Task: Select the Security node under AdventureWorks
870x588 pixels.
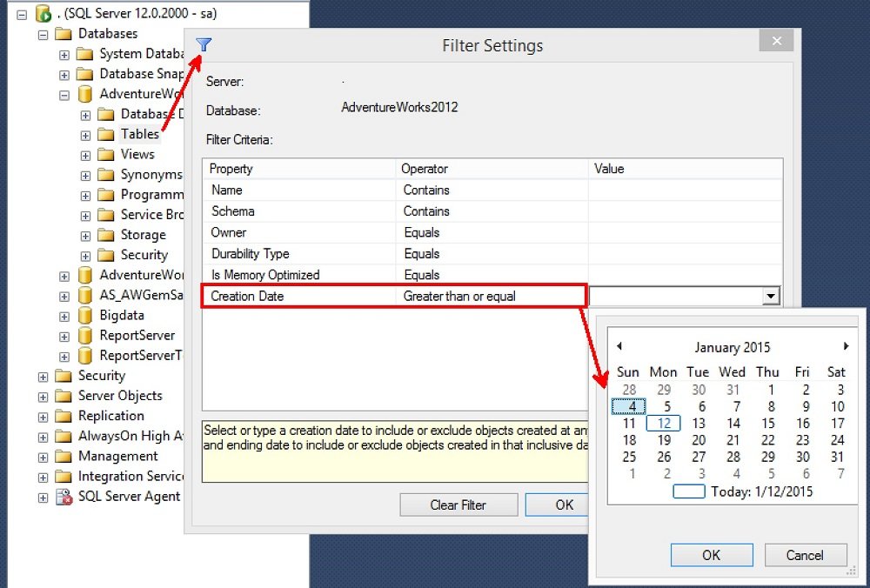Action: click(x=144, y=255)
